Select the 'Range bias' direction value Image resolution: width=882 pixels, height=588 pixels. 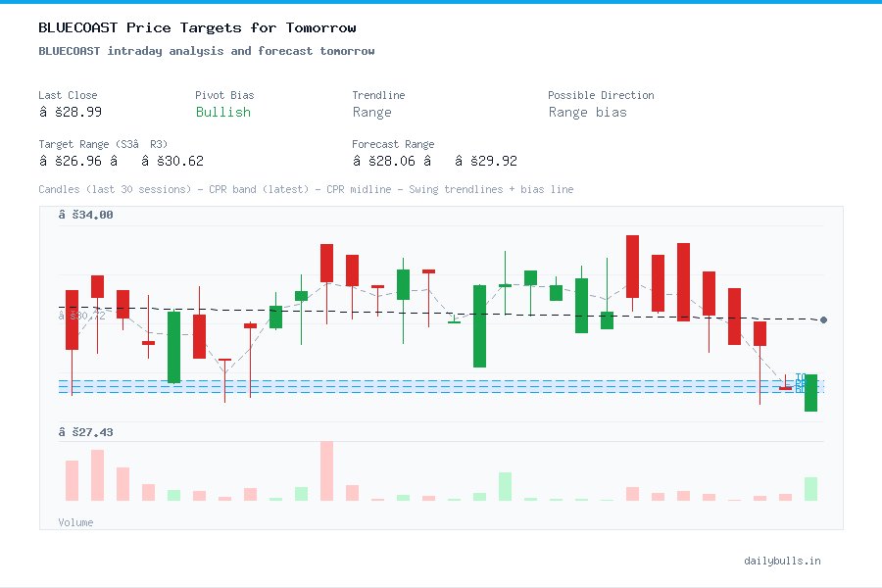(x=587, y=112)
